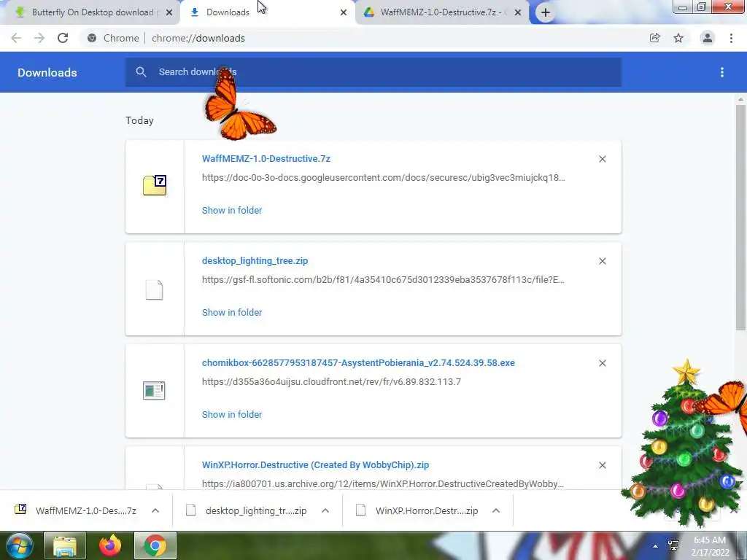The height and width of the screenshot is (560, 747).
Task: Open the Windows Start menu orb
Action: [x=19, y=545]
